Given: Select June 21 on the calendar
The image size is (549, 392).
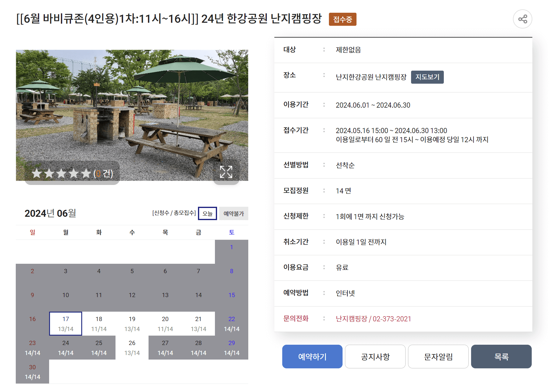Looking at the screenshot, I should (x=199, y=323).
